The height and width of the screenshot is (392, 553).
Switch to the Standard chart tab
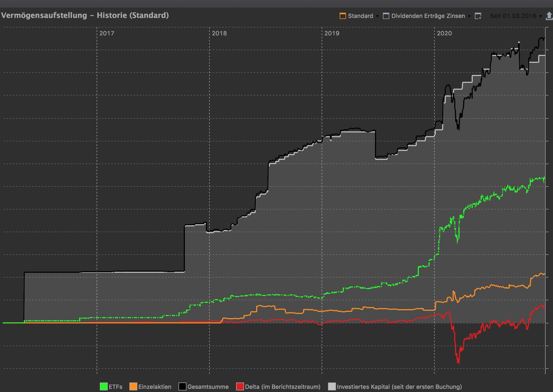360,16
